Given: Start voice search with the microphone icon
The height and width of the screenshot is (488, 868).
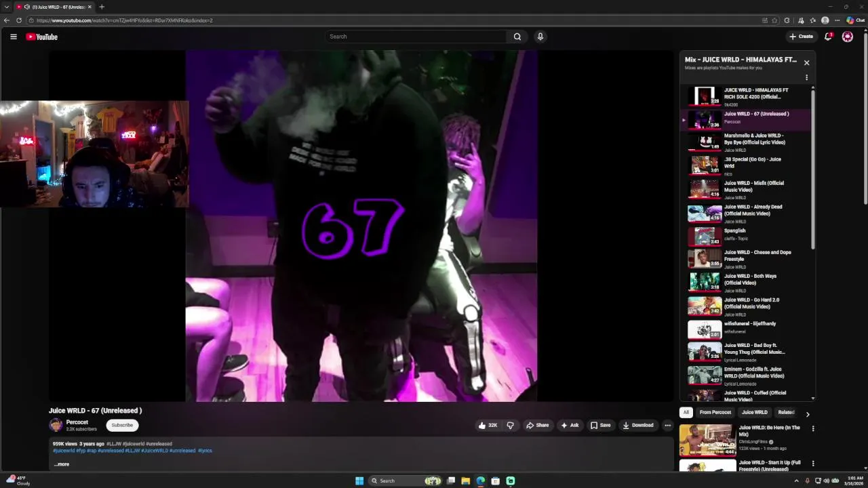Looking at the screenshot, I should tap(540, 37).
